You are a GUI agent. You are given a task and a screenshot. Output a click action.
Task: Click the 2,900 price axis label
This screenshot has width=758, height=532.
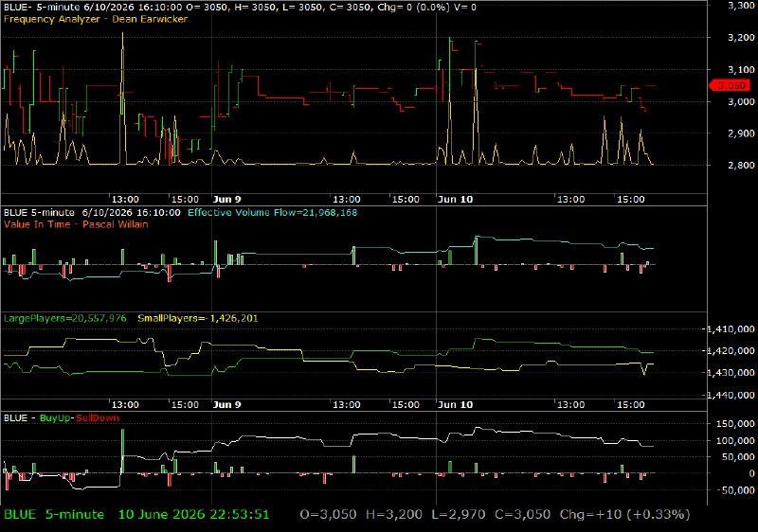point(741,133)
